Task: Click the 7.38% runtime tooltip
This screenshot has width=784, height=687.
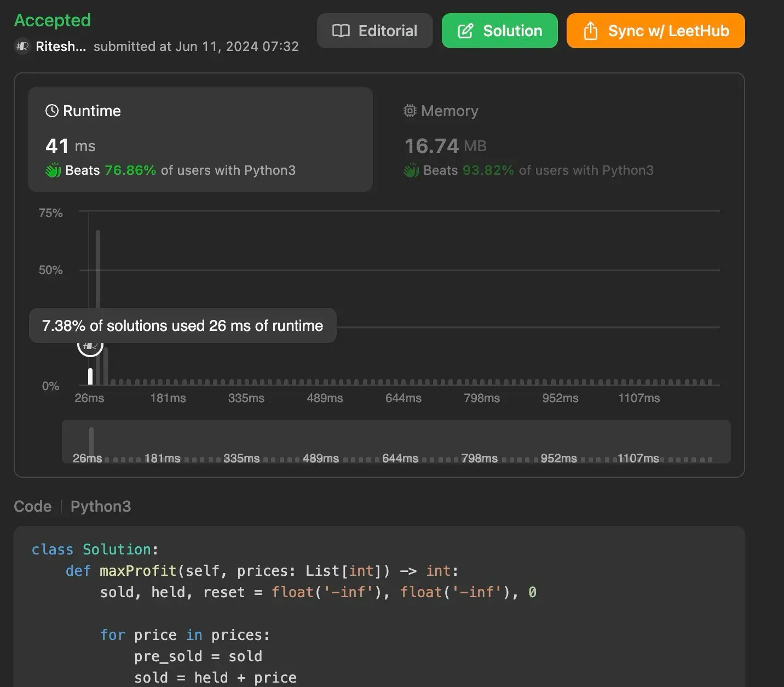Action: click(x=182, y=325)
